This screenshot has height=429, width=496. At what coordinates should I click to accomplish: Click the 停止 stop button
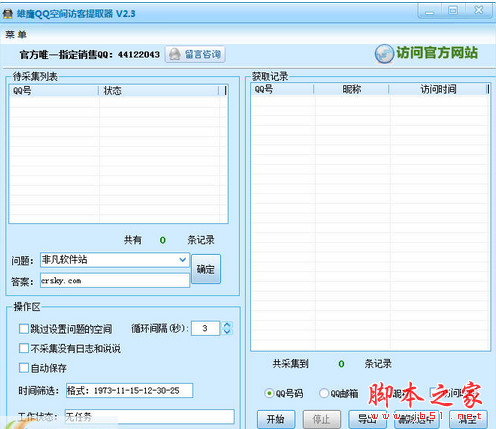322,419
